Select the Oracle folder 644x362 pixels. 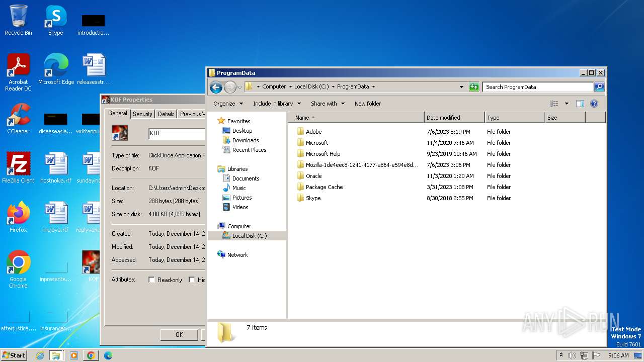(309, 176)
